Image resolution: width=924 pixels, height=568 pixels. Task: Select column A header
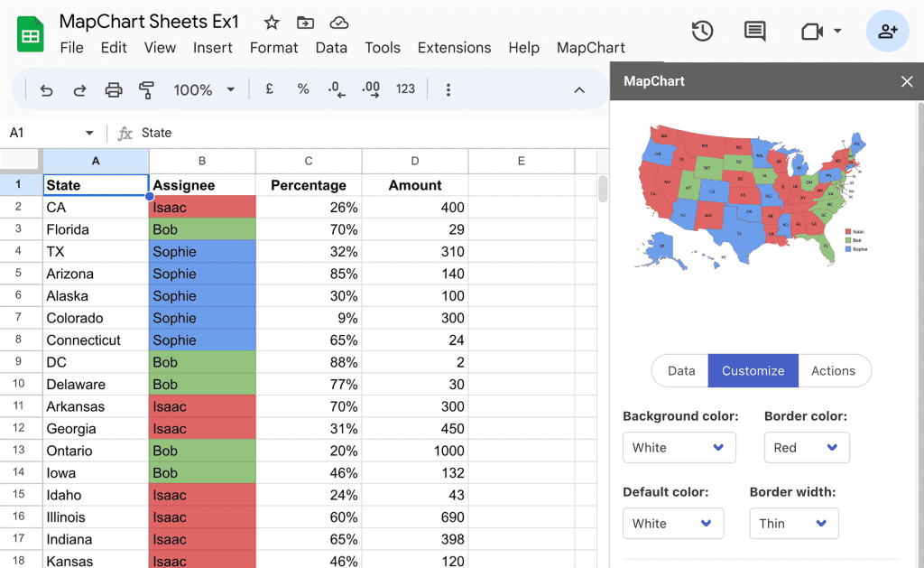[x=96, y=161]
